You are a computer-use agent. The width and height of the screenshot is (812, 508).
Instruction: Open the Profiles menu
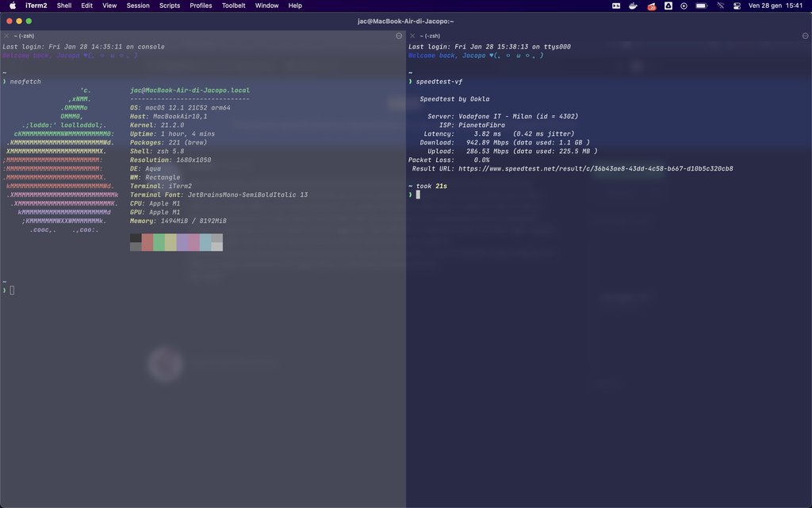coord(201,6)
